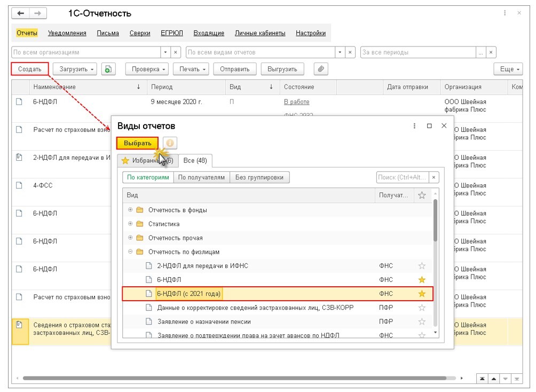Click the back navigation arrow
This screenshot has width=536, height=392.
click(x=20, y=13)
